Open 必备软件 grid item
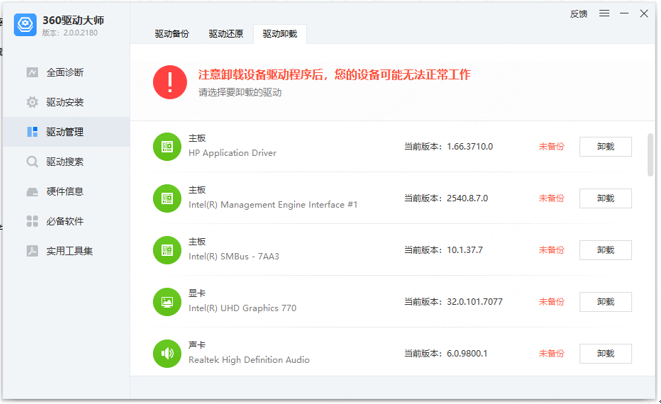 55,221
